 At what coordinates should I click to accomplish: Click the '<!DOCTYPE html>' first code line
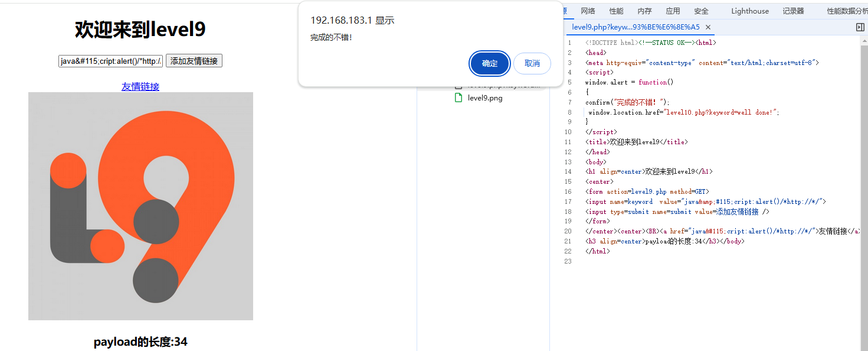click(x=650, y=43)
